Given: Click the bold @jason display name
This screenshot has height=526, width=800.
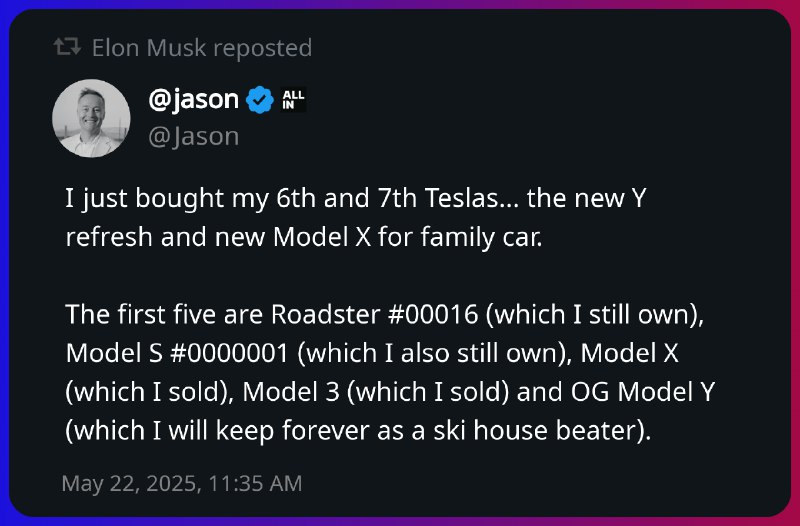Looking at the screenshot, I should [193, 99].
